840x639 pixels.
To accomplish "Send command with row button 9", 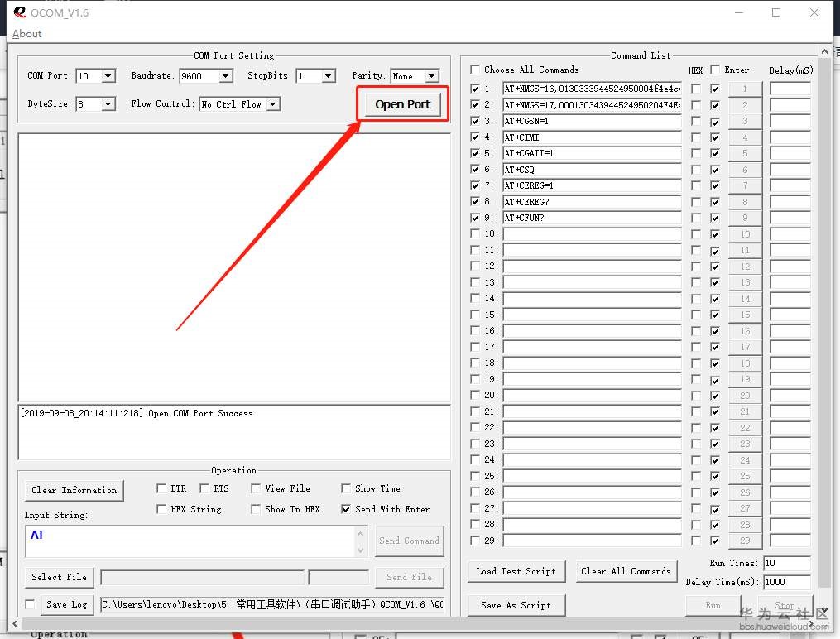I will pyautogui.click(x=745, y=218).
